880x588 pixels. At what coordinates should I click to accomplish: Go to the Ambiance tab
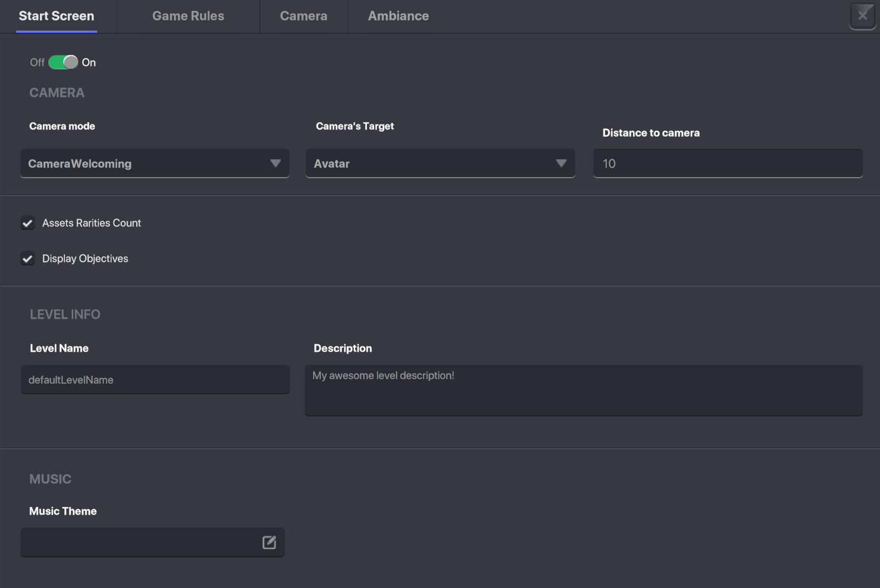(x=398, y=16)
